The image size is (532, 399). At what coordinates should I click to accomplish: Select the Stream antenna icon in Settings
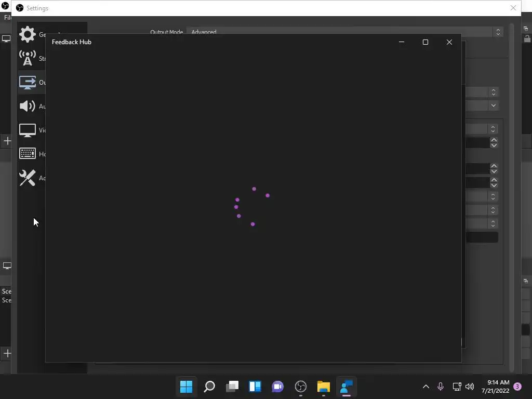(27, 58)
